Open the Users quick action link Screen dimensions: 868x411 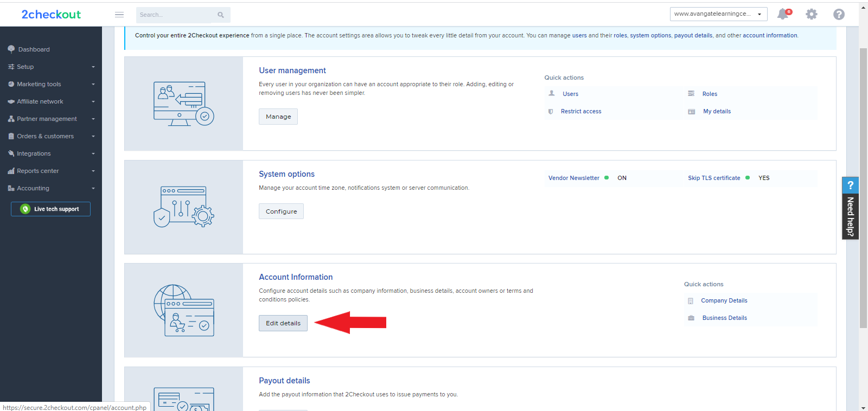click(x=571, y=94)
